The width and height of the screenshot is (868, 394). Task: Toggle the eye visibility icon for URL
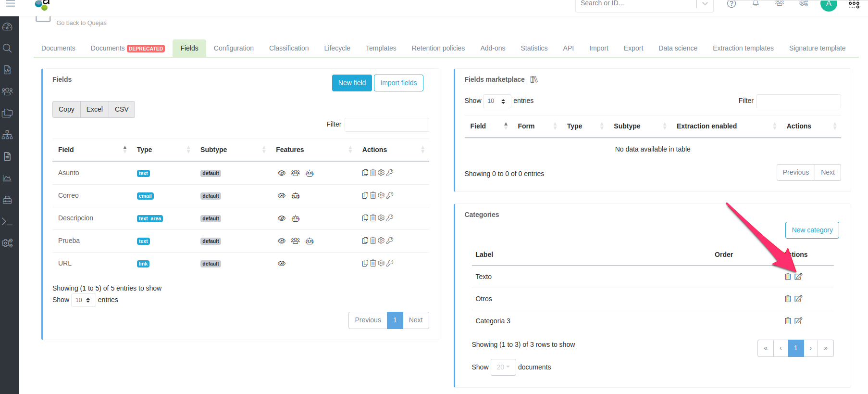tap(282, 264)
